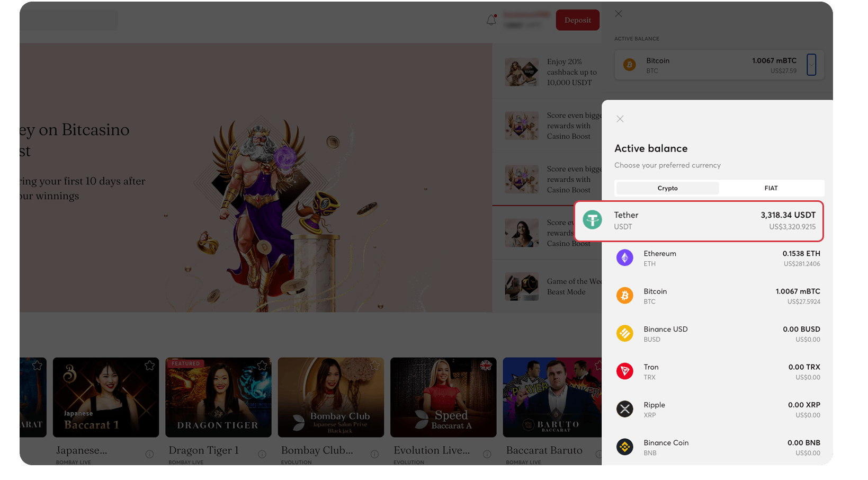Click the Binance USD coin icon

point(624,333)
